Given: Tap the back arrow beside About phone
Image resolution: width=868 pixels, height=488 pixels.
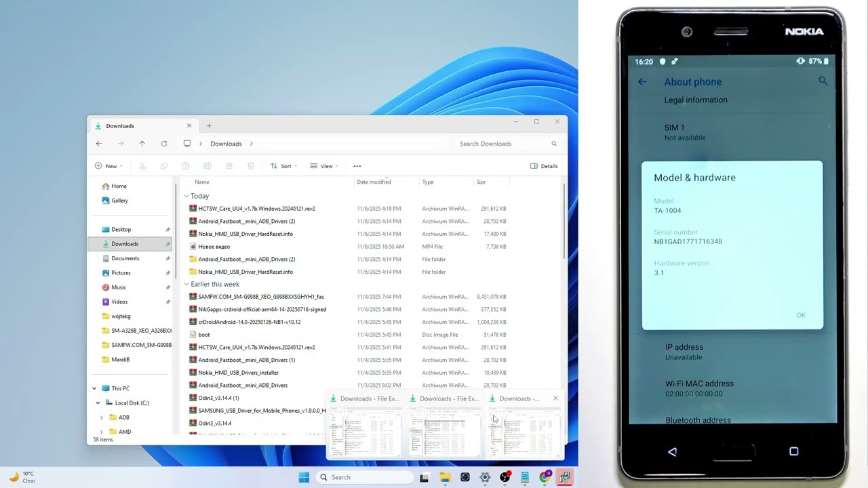Looking at the screenshot, I should click(642, 81).
